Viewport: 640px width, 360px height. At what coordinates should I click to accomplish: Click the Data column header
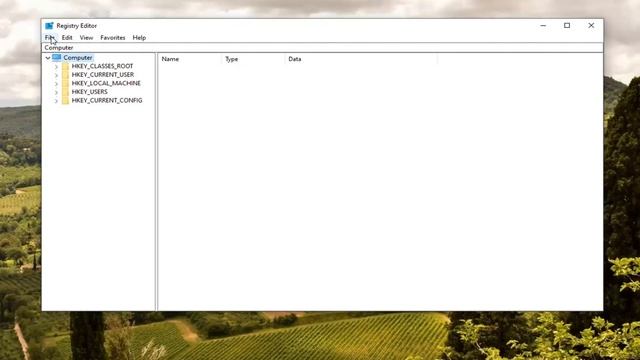361,59
